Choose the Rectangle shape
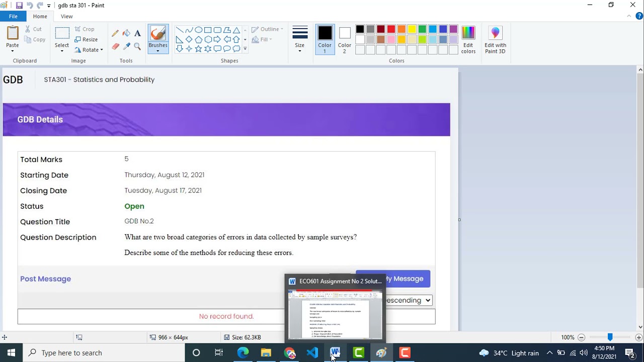This screenshot has height=362, width=644. 208,30
